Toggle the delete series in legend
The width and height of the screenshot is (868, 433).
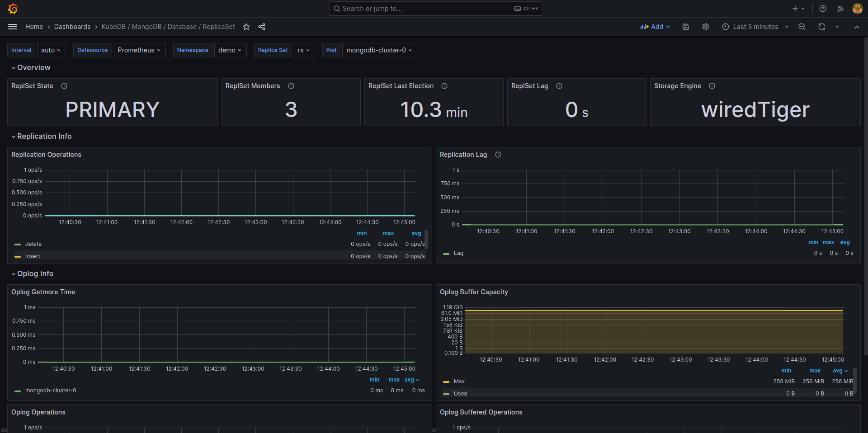click(x=33, y=244)
